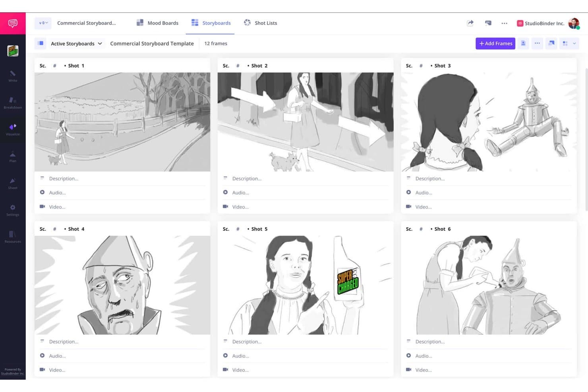This screenshot has height=392, width=588.
Task: Click the Add Frames button
Action: [x=495, y=43]
